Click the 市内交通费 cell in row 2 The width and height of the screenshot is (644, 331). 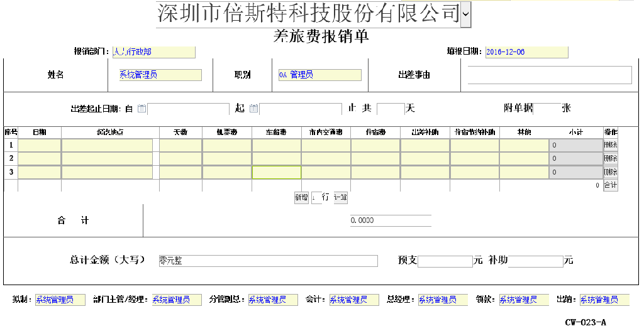click(326, 159)
